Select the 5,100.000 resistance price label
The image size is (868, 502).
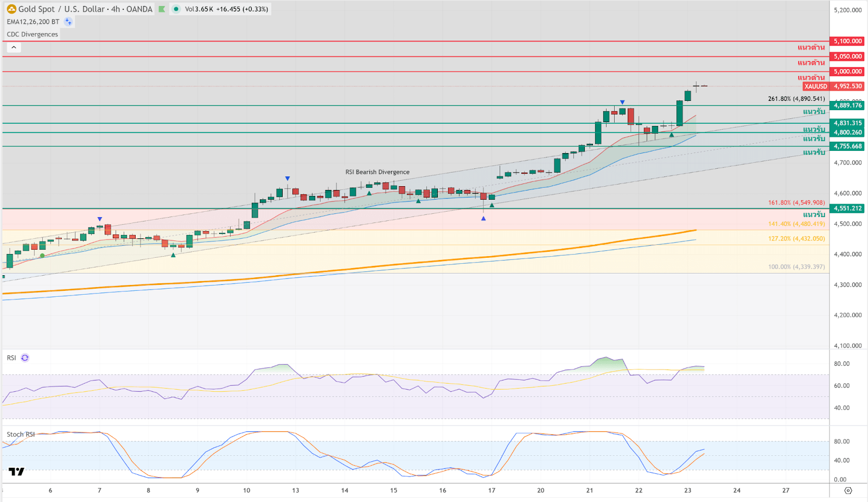coord(847,41)
